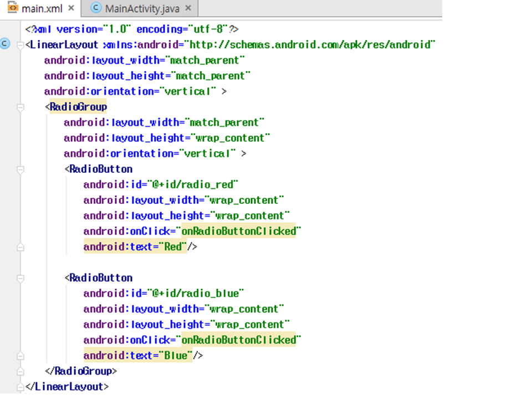Select the main.xml tab

click(x=42, y=9)
